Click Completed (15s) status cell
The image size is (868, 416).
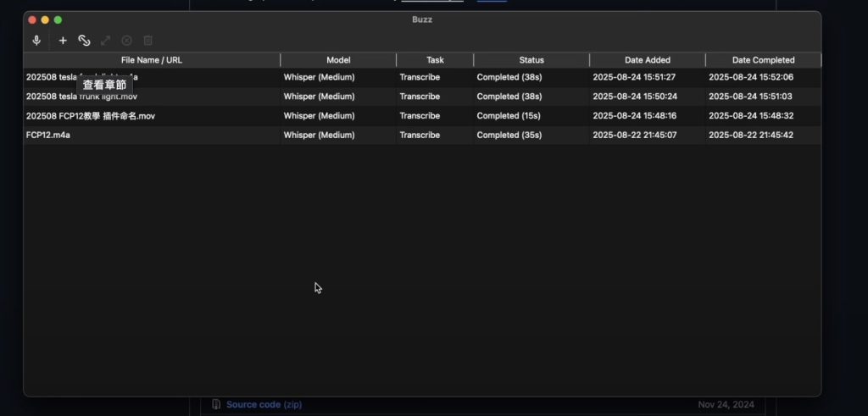[509, 116]
